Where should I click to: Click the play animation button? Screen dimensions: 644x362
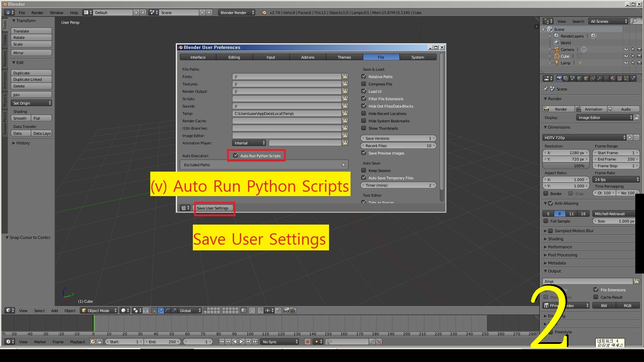tap(241, 342)
